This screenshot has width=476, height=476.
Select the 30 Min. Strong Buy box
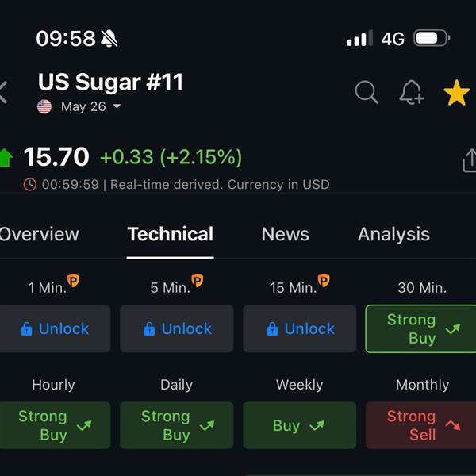(420, 328)
